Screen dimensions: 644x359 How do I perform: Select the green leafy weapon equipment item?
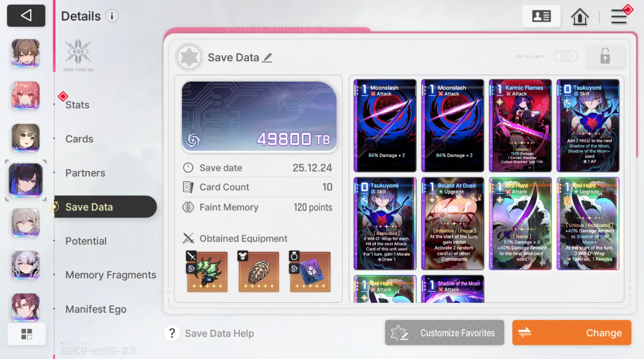point(207,271)
